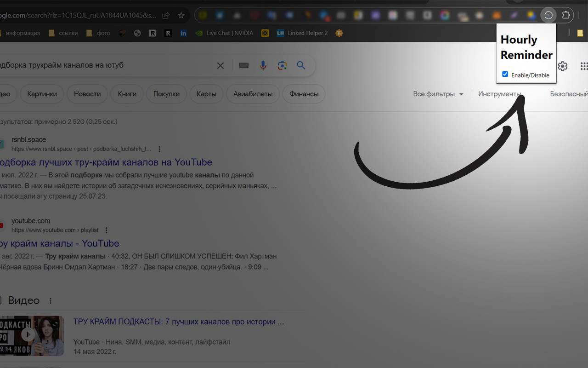Viewport: 588px width, 368px height.
Task: Click the on-screen keyboard icon in search bar
Action: (243, 65)
